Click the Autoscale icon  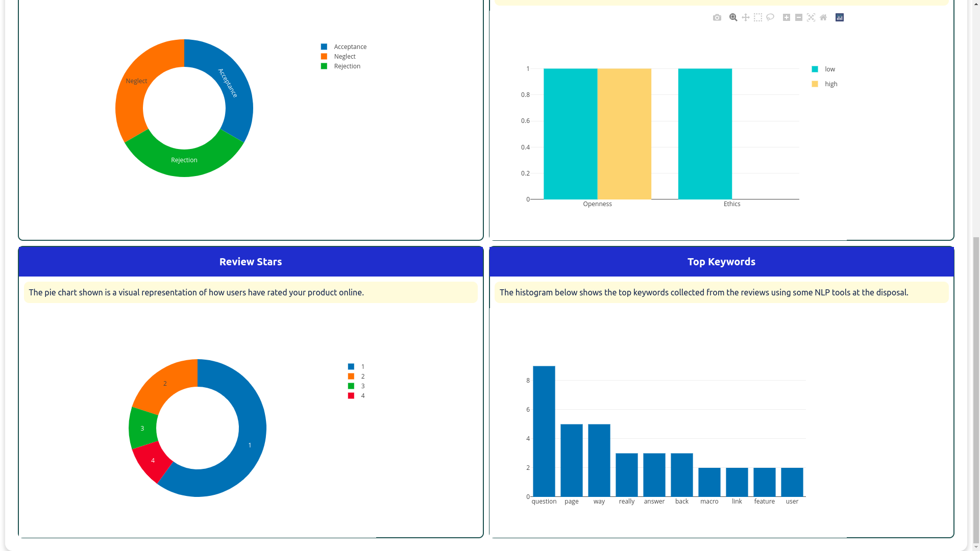811,18
